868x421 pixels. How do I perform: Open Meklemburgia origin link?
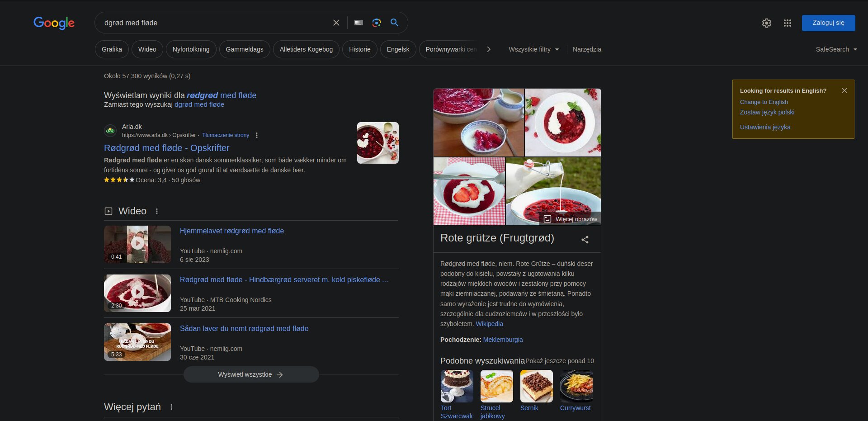(503, 340)
